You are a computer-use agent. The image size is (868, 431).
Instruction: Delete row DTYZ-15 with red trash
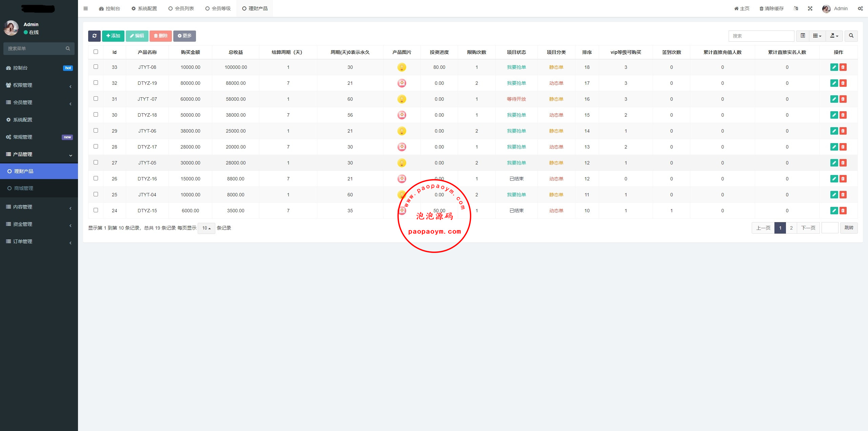point(843,211)
